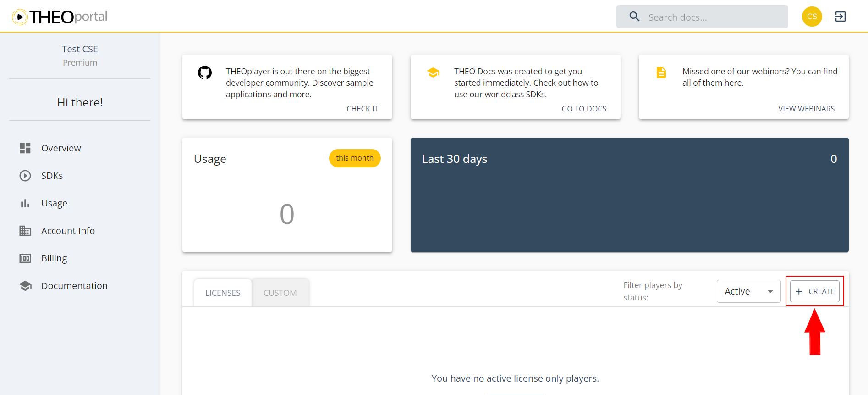
Task: Open the CS user avatar
Action: click(812, 17)
